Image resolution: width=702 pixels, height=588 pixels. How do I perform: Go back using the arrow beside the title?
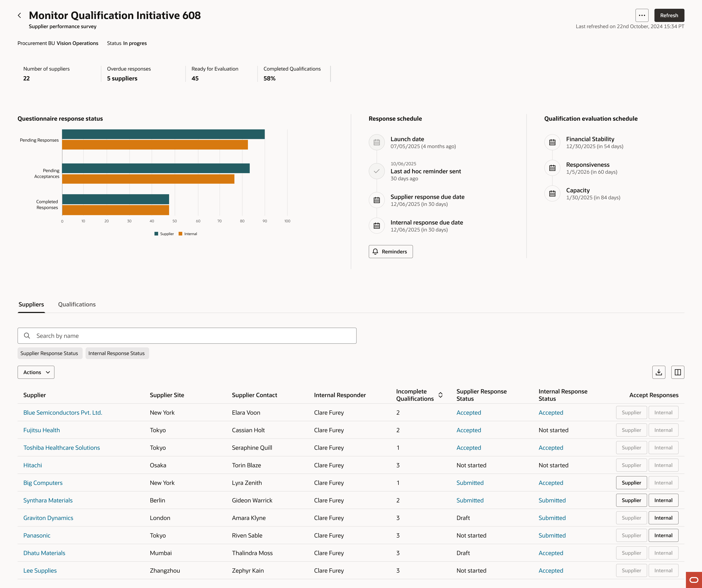(x=19, y=15)
